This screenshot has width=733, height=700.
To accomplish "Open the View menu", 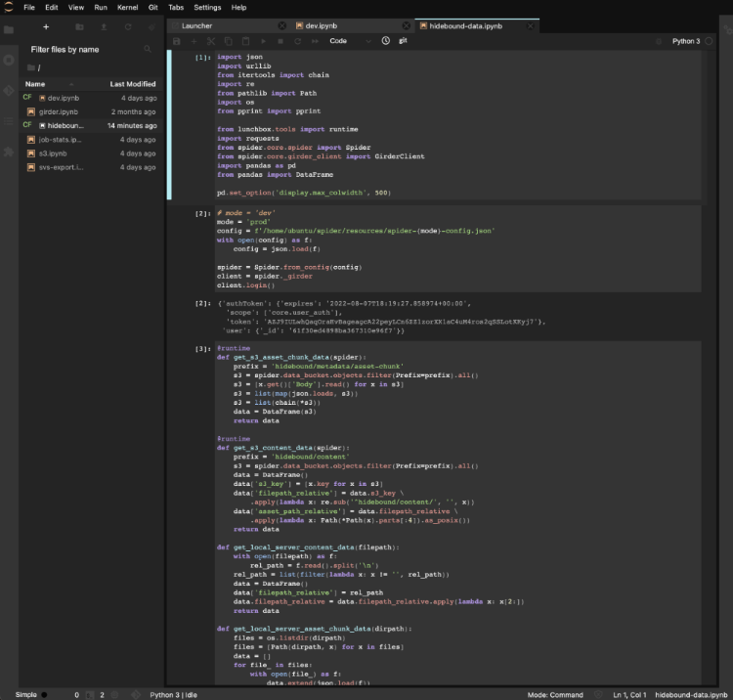I will tap(76, 8).
